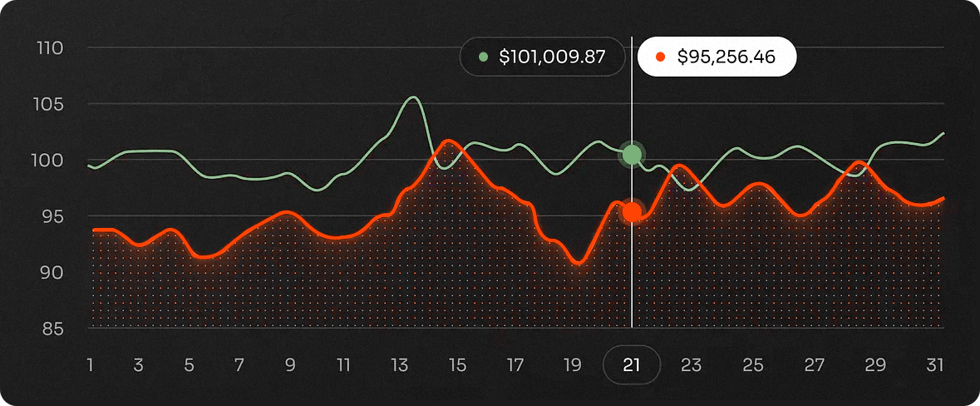Select day 31 on the x-axis
The image size is (980, 406).
pyautogui.click(x=935, y=364)
